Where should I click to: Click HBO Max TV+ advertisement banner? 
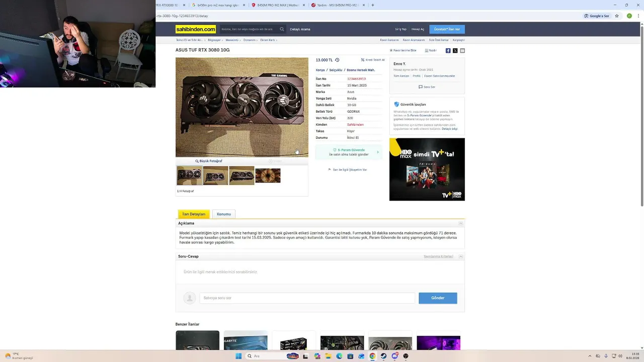point(427,169)
